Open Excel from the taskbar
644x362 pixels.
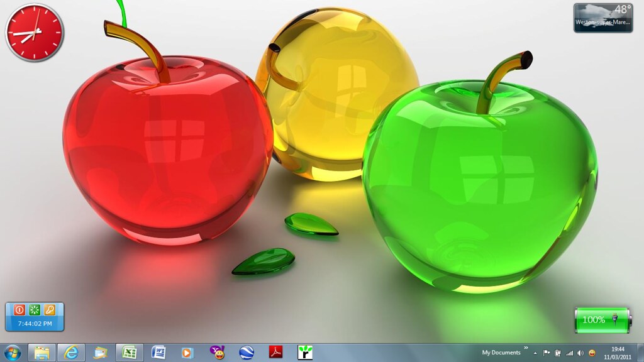coord(130,353)
